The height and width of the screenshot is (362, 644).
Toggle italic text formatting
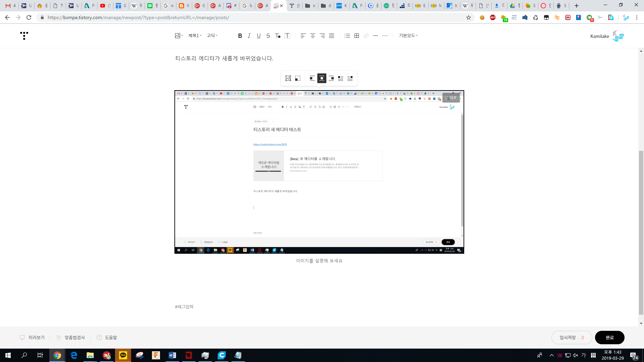pos(249,36)
